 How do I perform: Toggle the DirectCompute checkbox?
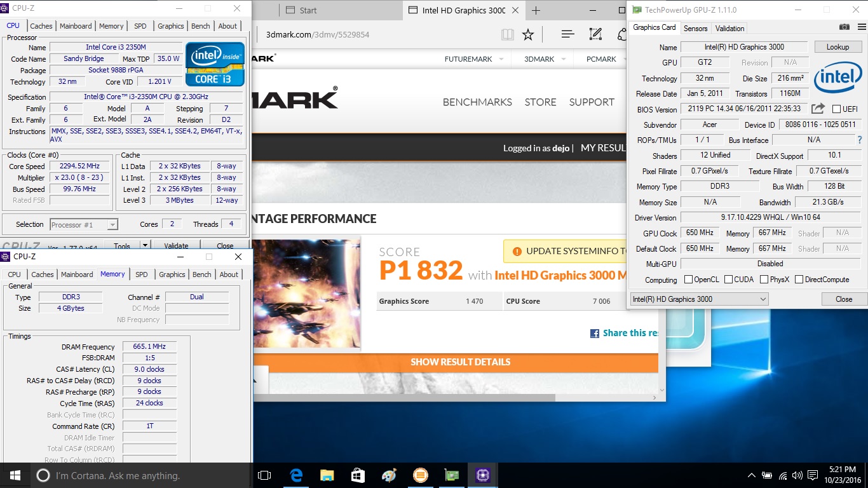click(799, 280)
